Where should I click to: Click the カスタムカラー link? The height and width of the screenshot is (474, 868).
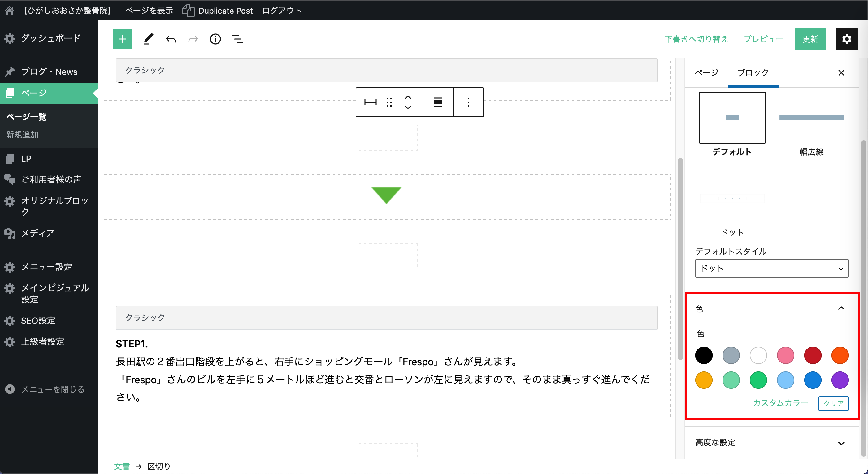click(780, 403)
